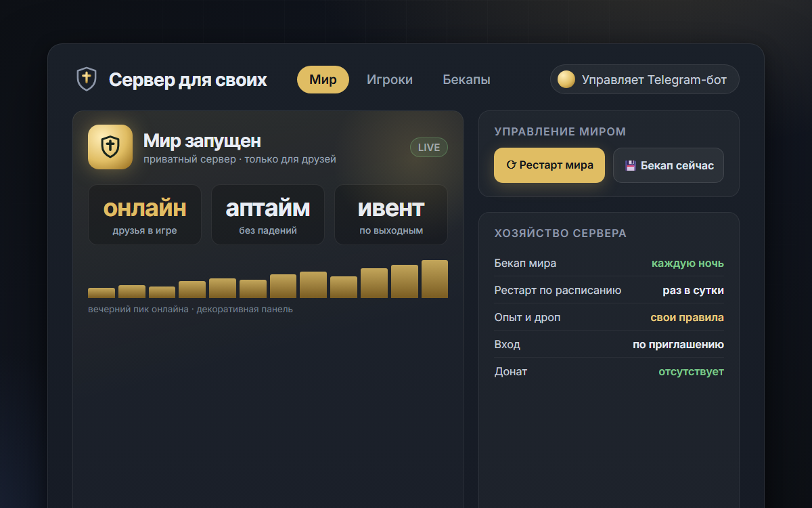
Task: Select the ивент stat card
Action: [x=391, y=215]
